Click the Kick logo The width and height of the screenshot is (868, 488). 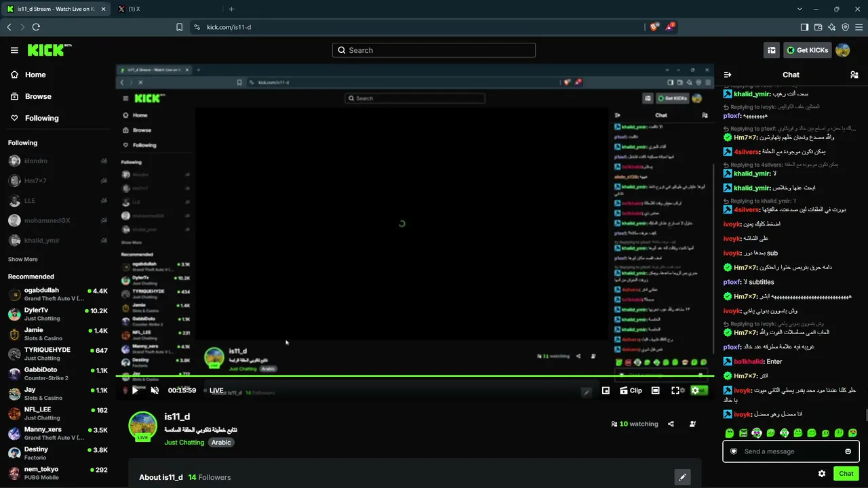(50, 50)
